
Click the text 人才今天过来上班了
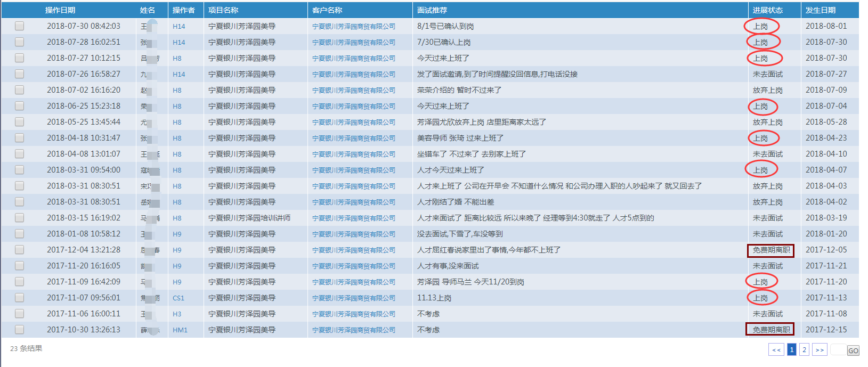point(451,170)
